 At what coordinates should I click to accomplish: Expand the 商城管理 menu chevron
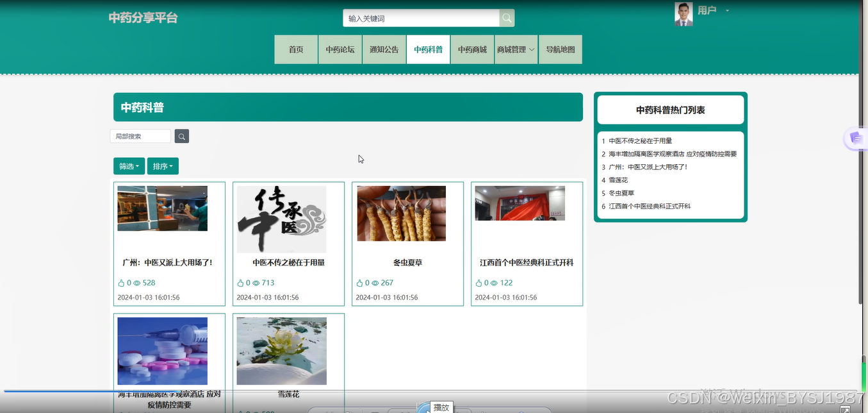coord(532,50)
